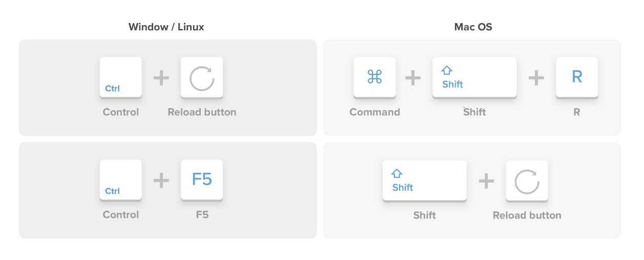Click the plus sign after the Command key
This screenshot has width=644, height=260.
[412, 77]
